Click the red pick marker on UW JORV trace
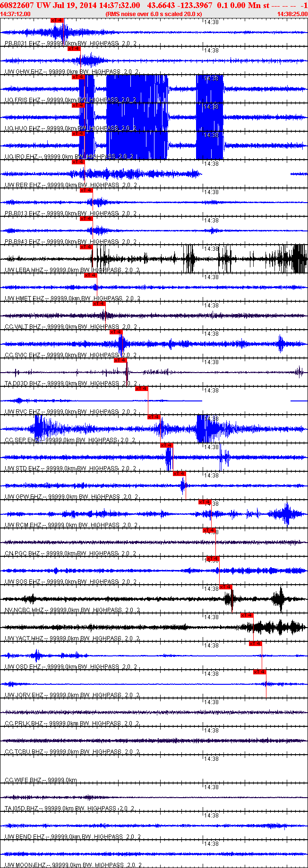The width and height of the screenshot is (308, 868). point(260,672)
